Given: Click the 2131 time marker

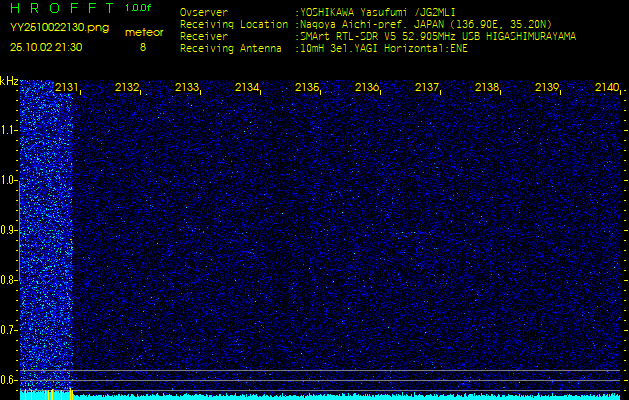Looking at the screenshot, I should [67, 88].
